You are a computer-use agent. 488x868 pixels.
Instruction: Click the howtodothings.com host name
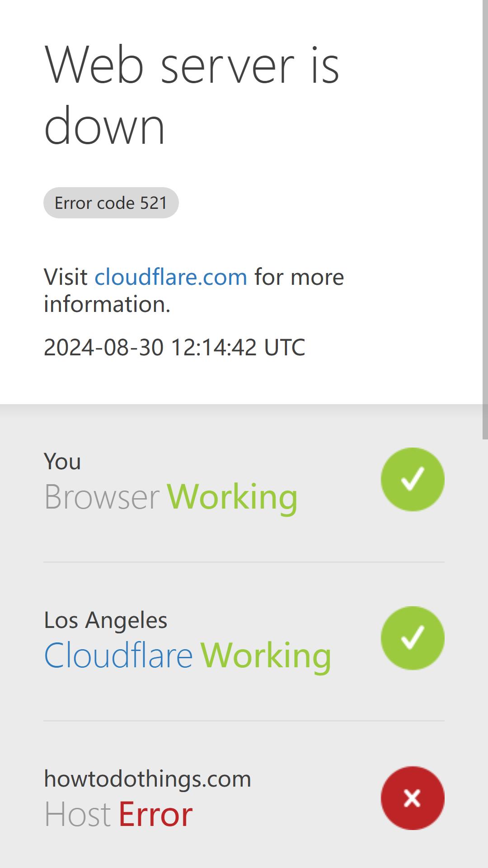147,778
